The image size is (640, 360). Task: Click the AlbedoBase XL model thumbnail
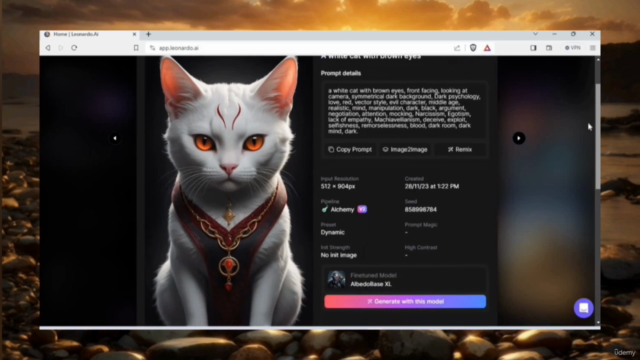click(336, 280)
